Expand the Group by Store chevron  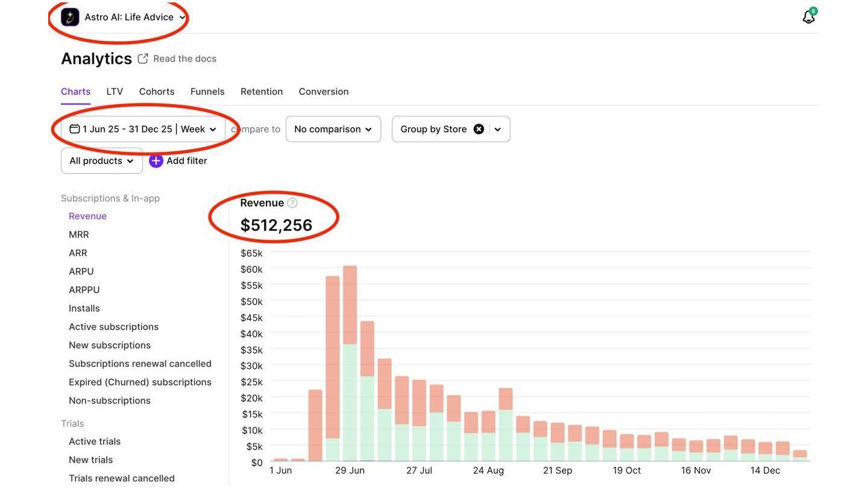[x=498, y=129]
